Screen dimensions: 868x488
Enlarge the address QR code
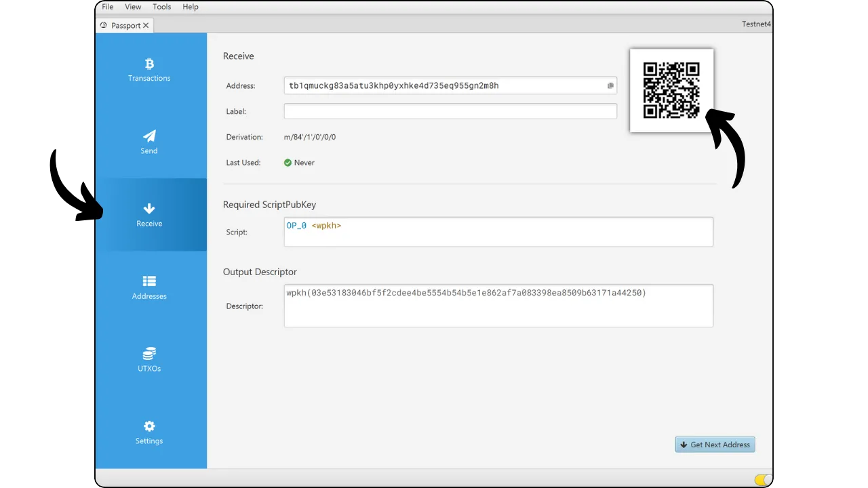click(671, 90)
